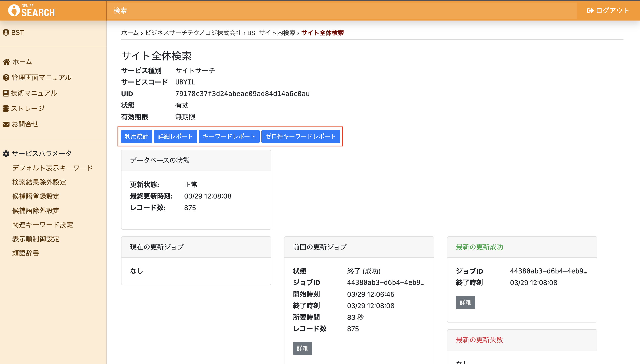Click the job ID in 最新の更新成功
Viewport: 640px width, 364px height.
549,271
